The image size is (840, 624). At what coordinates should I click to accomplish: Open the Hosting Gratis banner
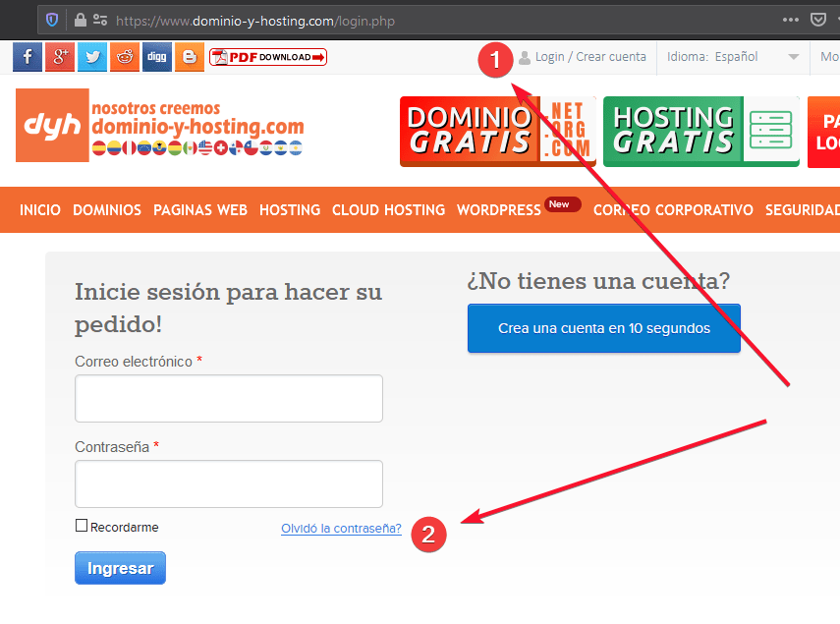click(701, 132)
